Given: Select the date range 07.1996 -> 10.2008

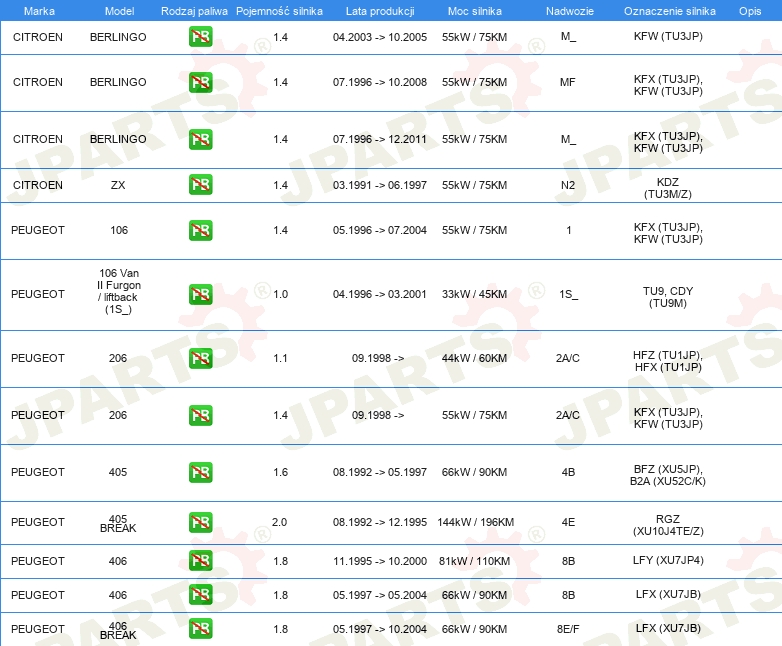Looking at the screenshot, I should point(380,82).
